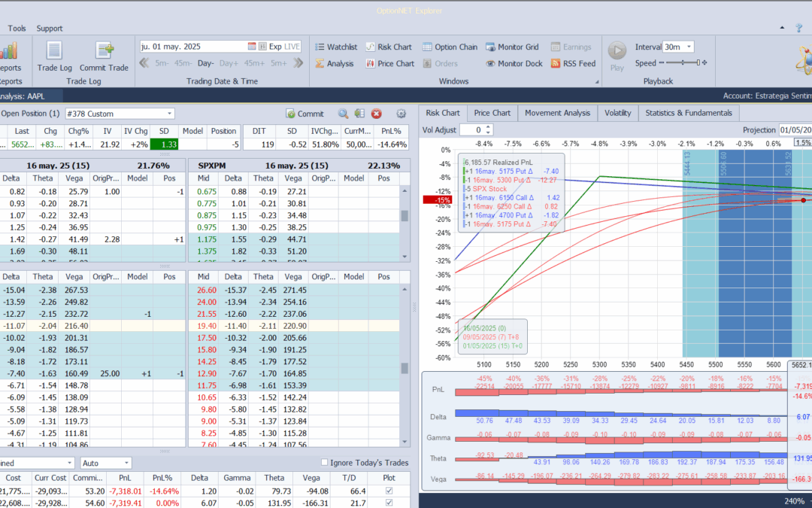The image size is (812, 508).
Task: Step forward with the 45m+ button
Action: (x=254, y=63)
